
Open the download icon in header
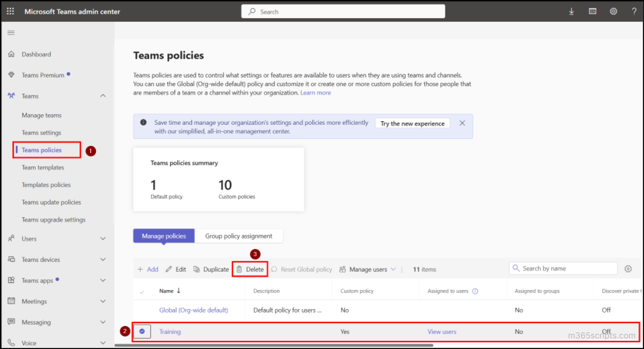click(572, 12)
